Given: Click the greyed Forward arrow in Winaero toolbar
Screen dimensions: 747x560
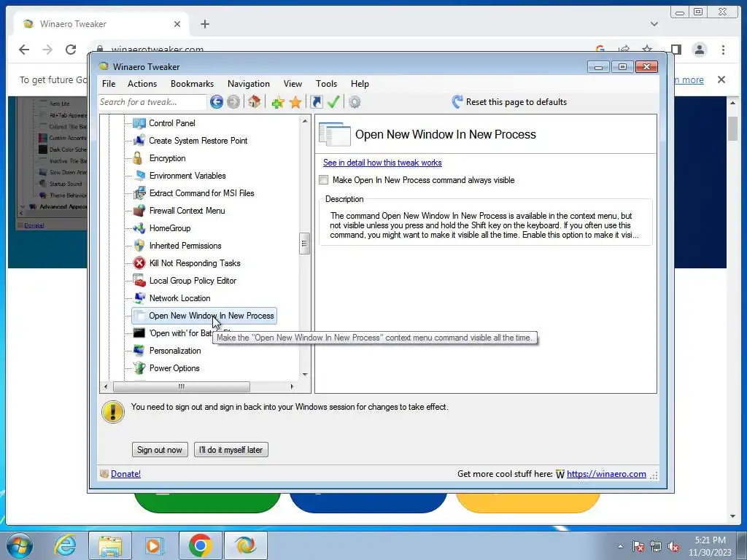Looking at the screenshot, I should click(233, 101).
